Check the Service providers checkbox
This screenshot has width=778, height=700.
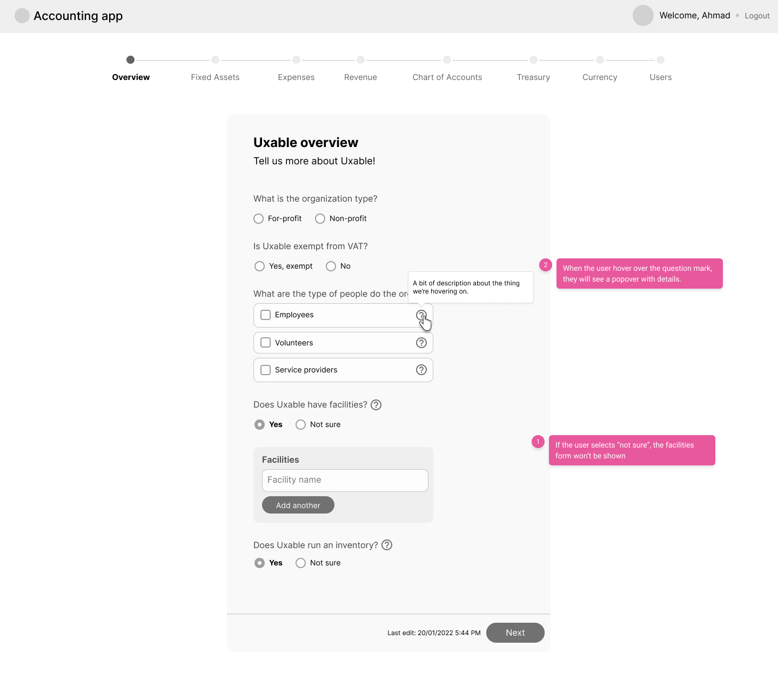pos(265,370)
